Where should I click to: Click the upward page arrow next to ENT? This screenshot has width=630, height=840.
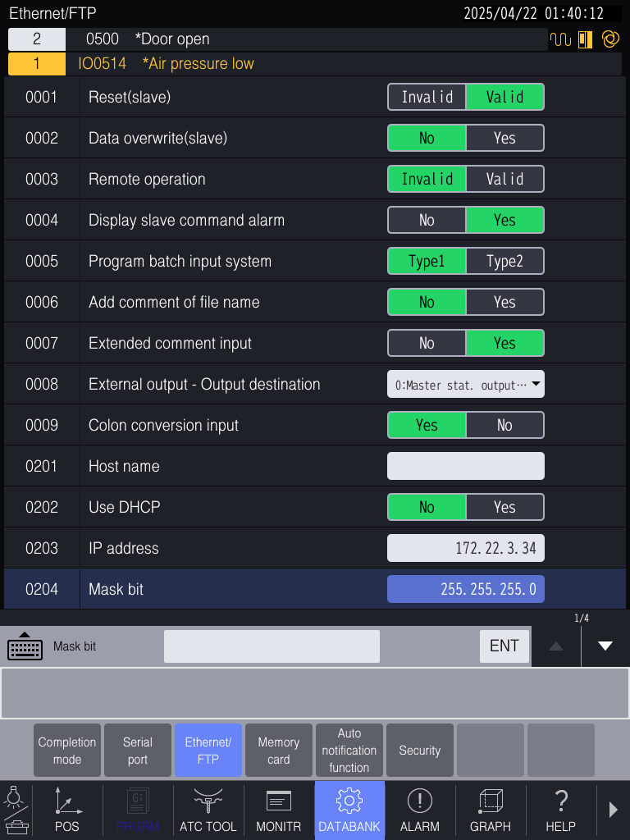coord(555,646)
